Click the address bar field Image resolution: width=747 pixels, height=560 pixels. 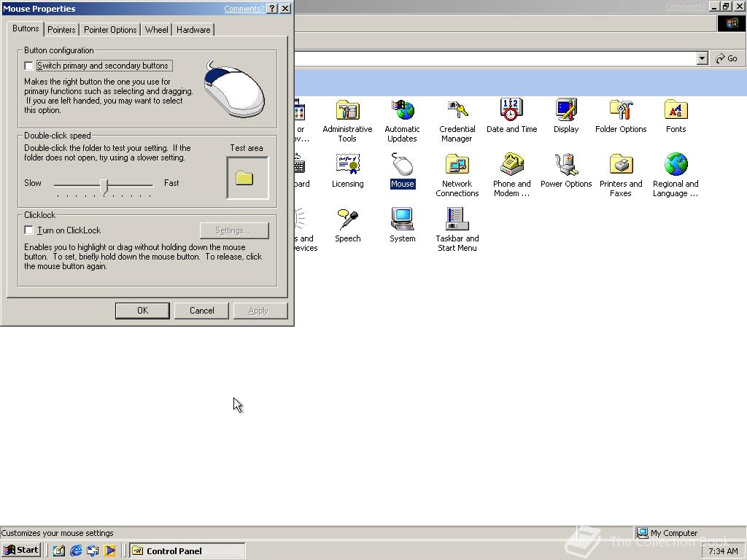tap(495, 58)
